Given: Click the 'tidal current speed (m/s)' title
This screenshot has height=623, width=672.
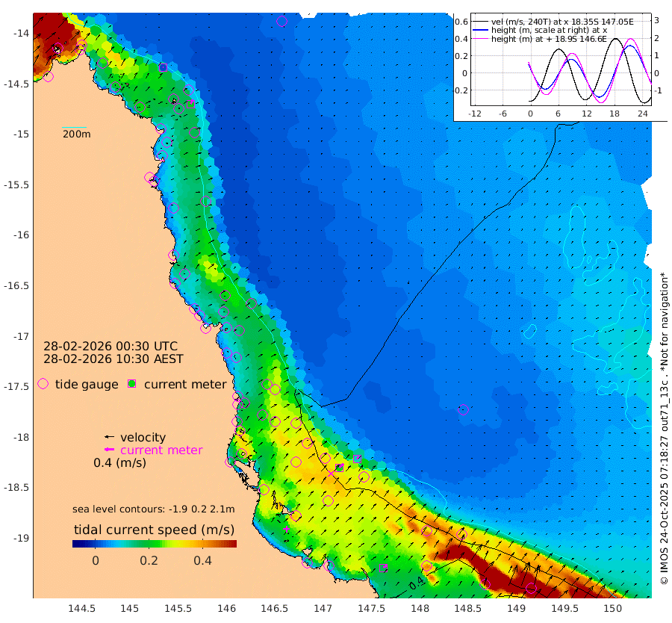Looking at the screenshot, I should pyautogui.click(x=155, y=530).
